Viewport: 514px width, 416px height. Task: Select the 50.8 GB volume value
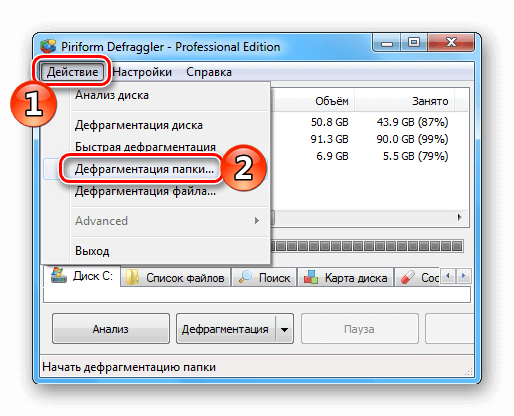coord(329,122)
